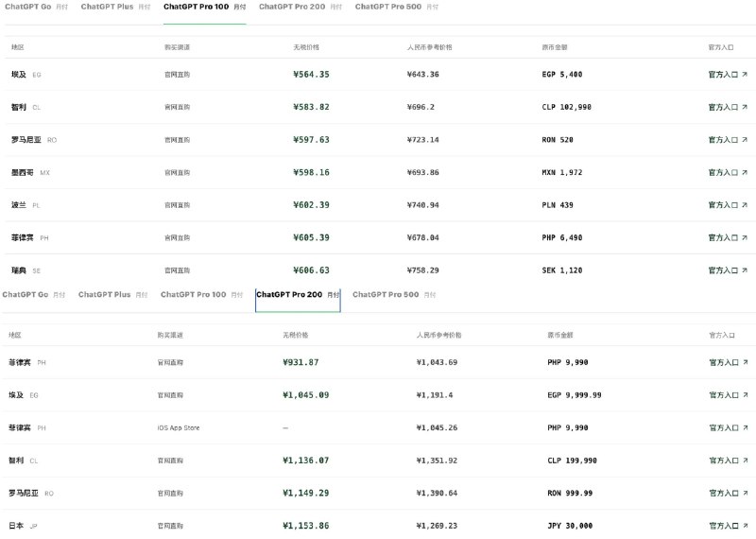Click the ¥605.39 tax-free price

click(311, 237)
